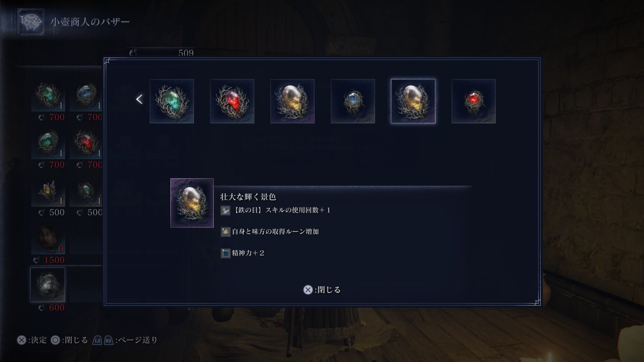Select the dark grey relic priced 600
Screen dimensions: 644x362
coord(48,285)
